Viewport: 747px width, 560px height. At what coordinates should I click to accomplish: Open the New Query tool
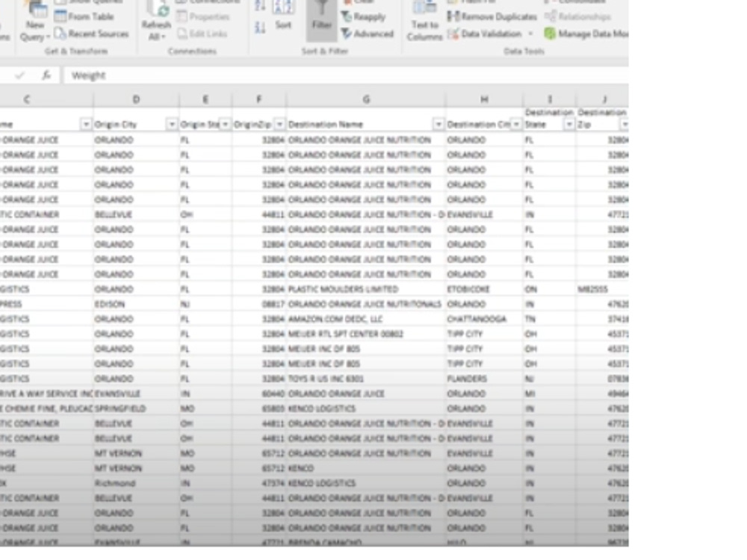pos(34,22)
